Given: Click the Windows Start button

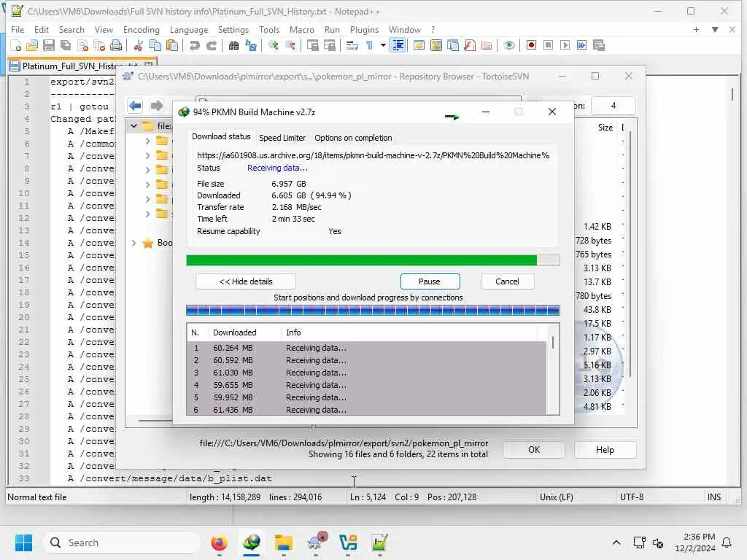Looking at the screenshot, I should tap(23, 542).
